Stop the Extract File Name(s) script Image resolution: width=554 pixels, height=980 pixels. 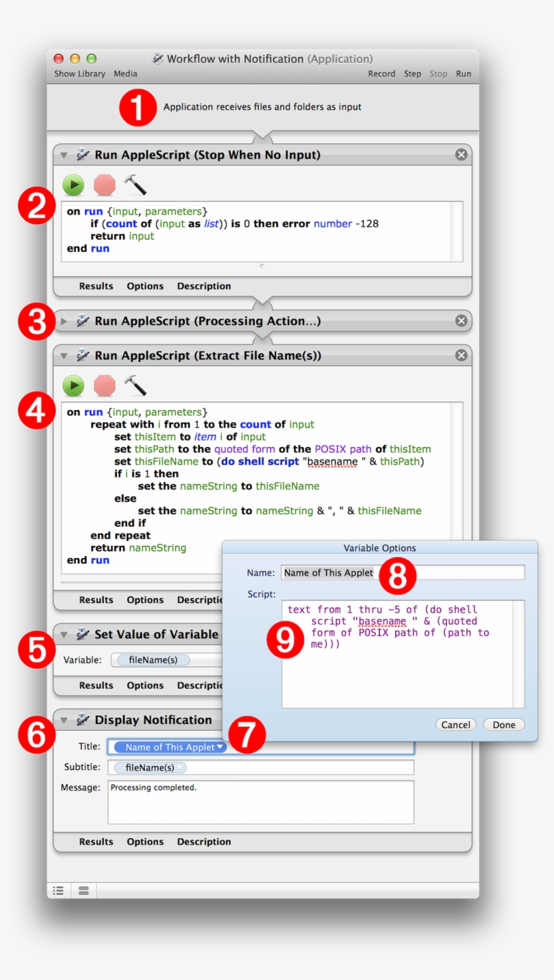[104, 386]
